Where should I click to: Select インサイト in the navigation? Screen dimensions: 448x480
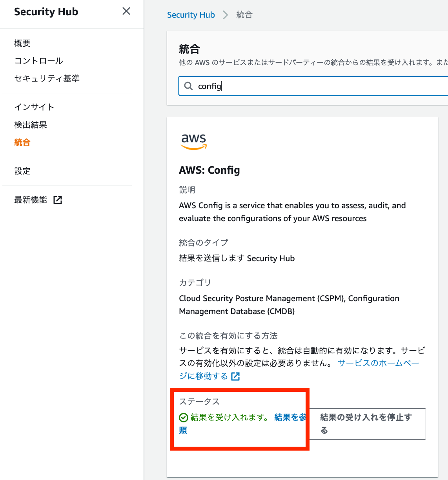(x=34, y=107)
